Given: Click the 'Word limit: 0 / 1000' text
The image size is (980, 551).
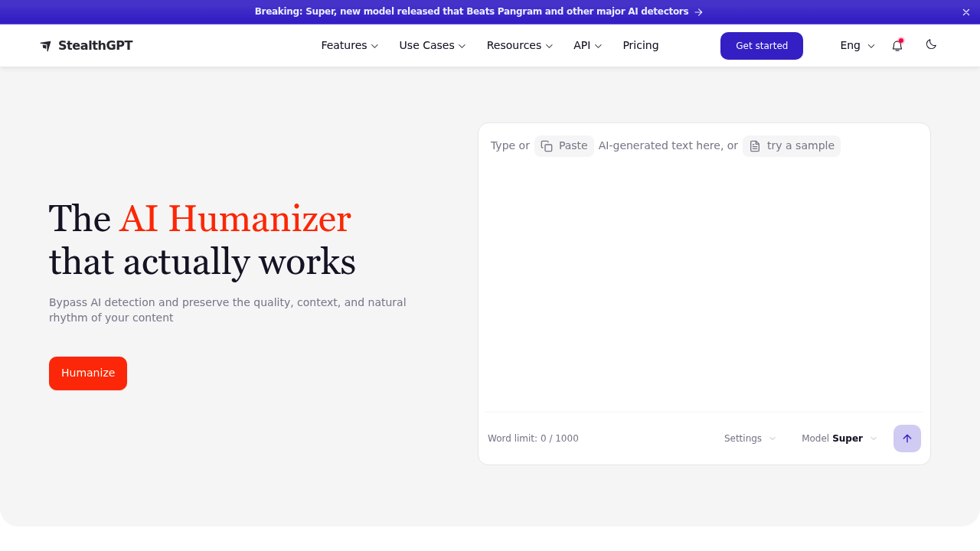Looking at the screenshot, I should (x=533, y=439).
